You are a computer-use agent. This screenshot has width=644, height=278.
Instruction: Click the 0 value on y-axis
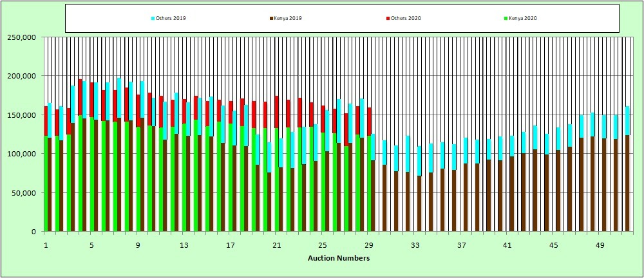[x=36, y=232]
